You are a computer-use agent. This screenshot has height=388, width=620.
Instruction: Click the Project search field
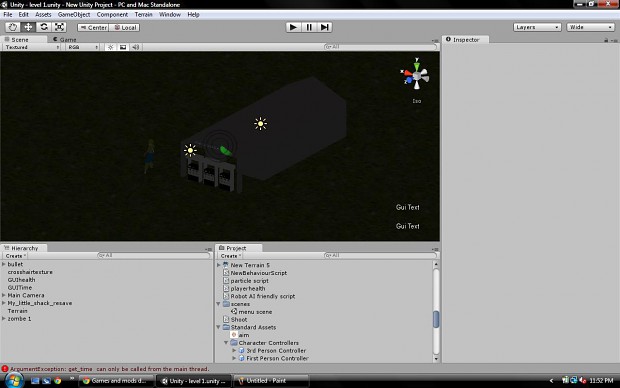click(x=380, y=256)
